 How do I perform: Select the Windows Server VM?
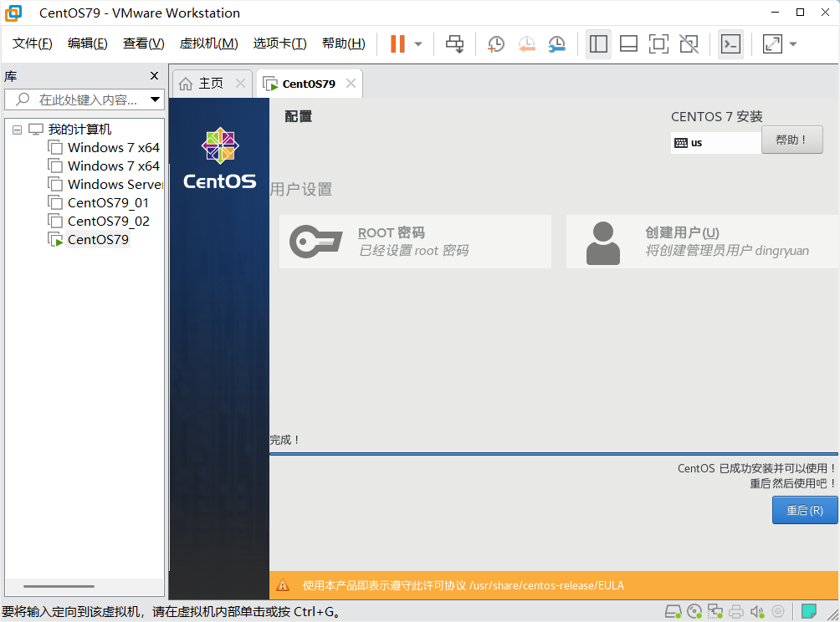[114, 184]
